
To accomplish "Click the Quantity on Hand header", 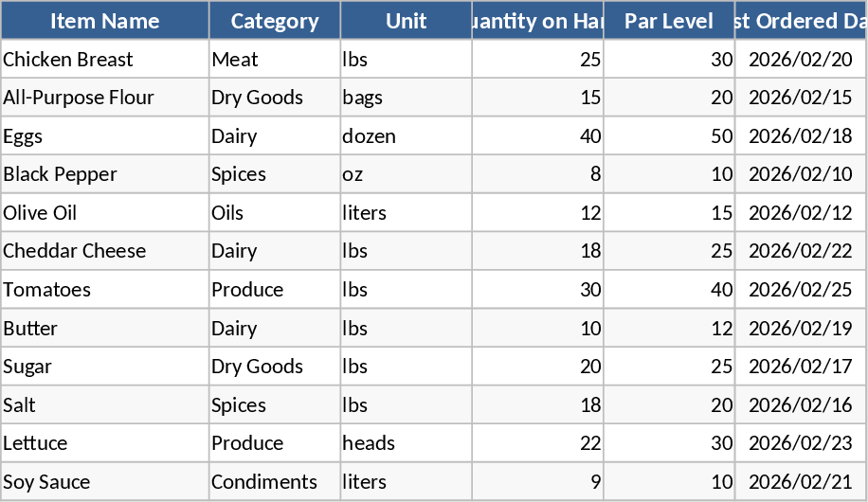I will [x=537, y=21].
